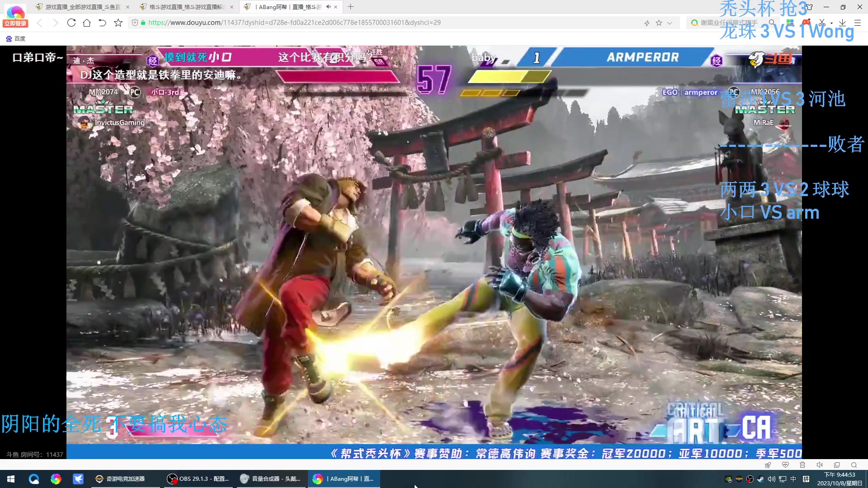Open a new browser tab
868x488 pixels.
[x=351, y=7]
